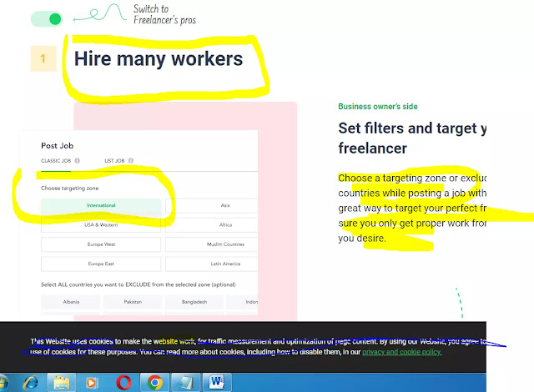
Task: Click the step number 1 badge
Action: 43,58
